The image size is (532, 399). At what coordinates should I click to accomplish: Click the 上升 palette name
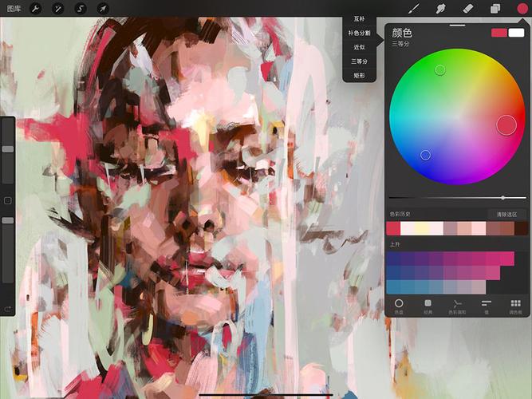click(394, 244)
